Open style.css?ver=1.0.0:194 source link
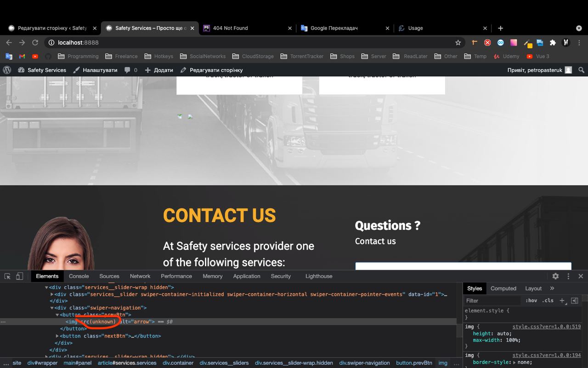The height and width of the screenshot is (368, 588). pyautogui.click(x=547, y=355)
